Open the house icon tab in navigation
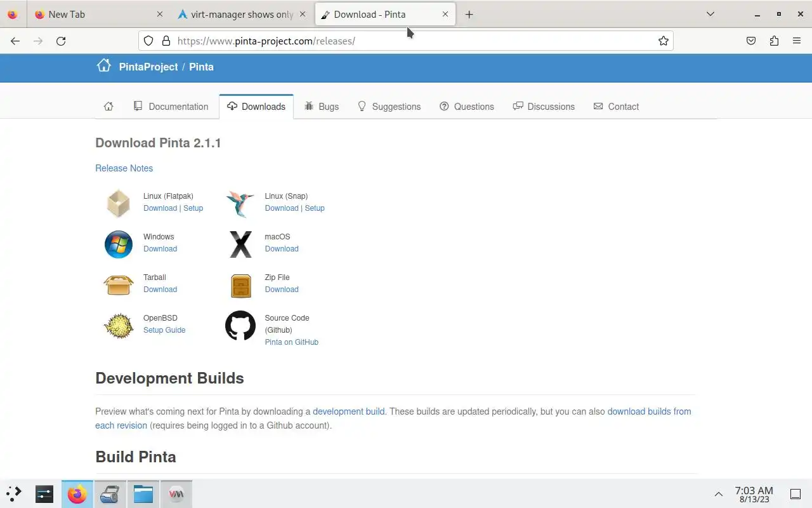This screenshot has width=812, height=508. [108, 107]
